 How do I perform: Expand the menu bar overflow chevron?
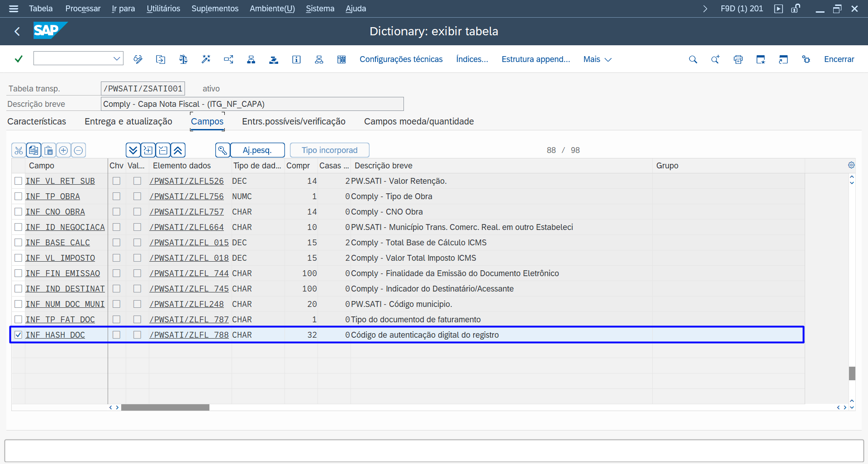705,9
